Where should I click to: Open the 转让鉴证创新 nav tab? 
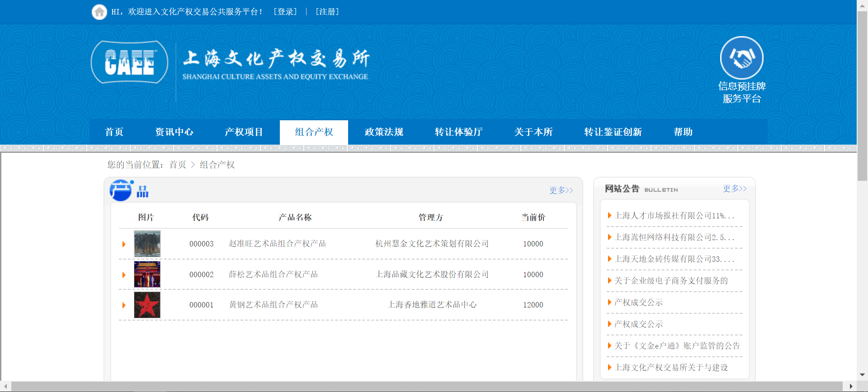point(613,132)
